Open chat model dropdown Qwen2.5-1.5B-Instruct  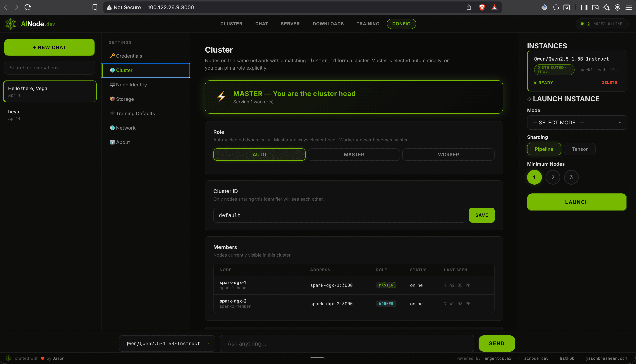[167, 344]
